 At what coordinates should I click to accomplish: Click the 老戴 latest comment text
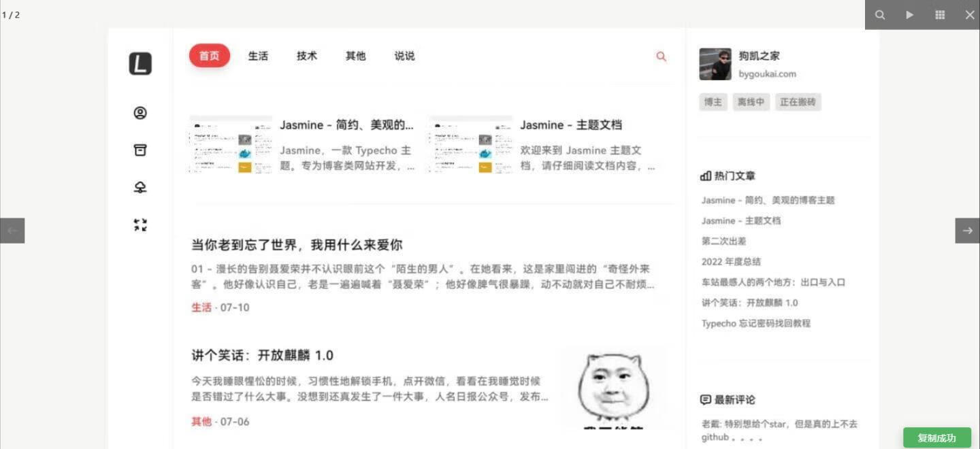tap(779, 431)
